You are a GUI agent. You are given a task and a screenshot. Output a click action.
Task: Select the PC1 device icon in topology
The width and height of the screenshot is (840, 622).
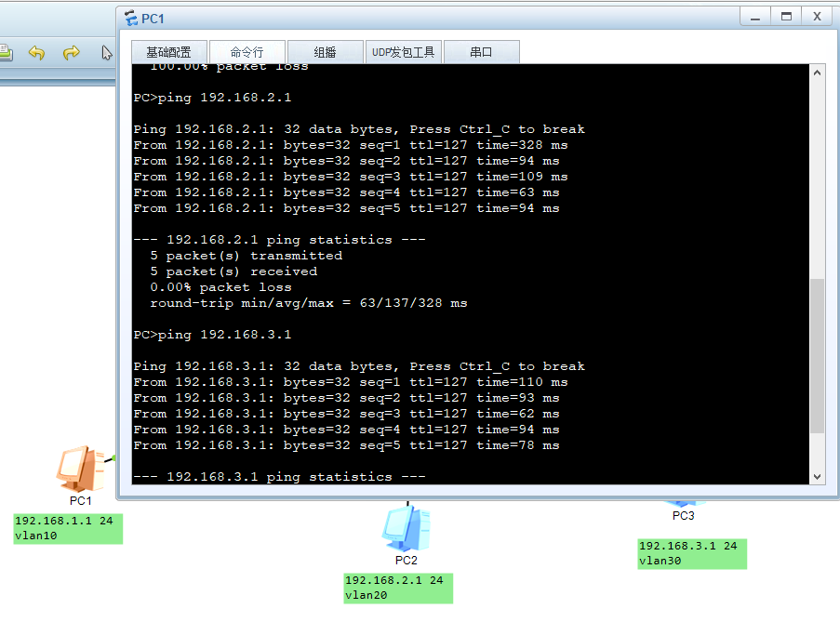point(82,469)
